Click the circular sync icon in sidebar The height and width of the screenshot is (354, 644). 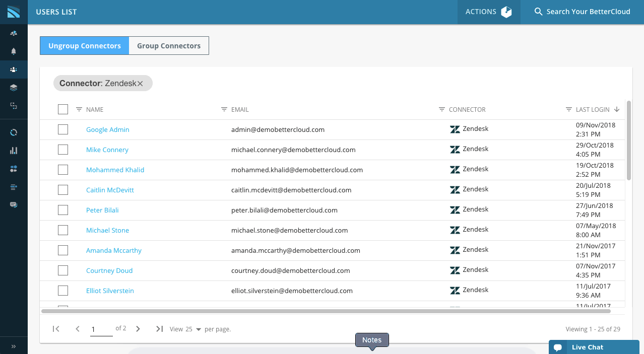click(x=14, y=132)
